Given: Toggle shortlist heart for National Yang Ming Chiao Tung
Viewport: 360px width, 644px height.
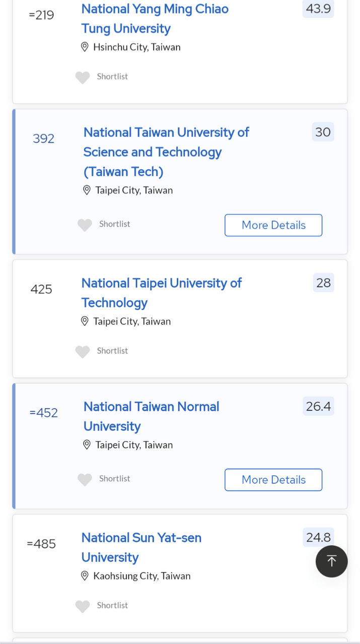Looking at the screenshot, I should click(x=83, y=77).
